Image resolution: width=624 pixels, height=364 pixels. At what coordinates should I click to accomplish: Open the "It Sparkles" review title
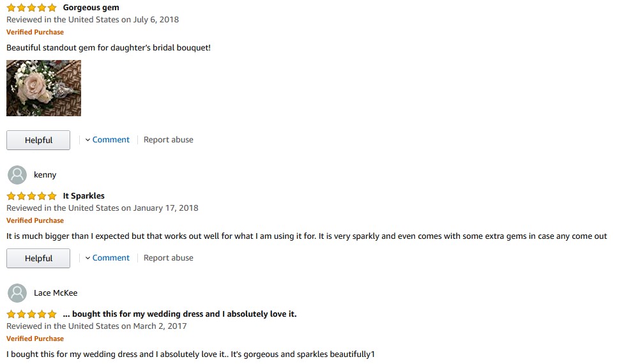84,196
